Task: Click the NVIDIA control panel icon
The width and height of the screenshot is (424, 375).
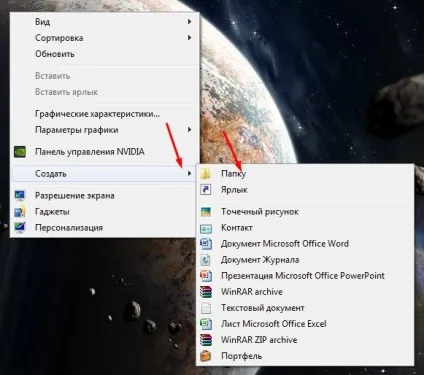Action: (x=20, y=152)
